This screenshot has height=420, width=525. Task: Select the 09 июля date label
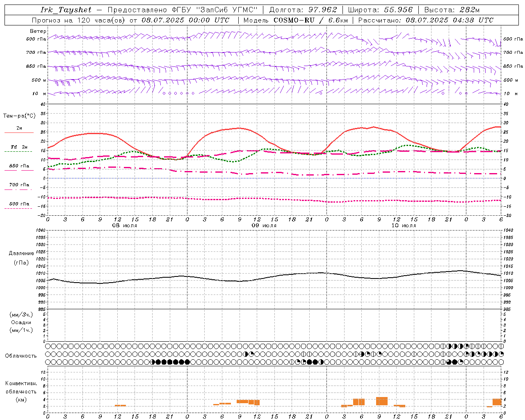tap(264, 226)
